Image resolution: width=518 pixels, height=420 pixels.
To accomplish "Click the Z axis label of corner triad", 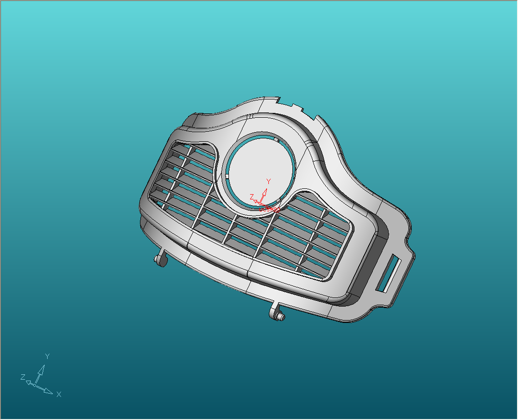I will point(23,377).
